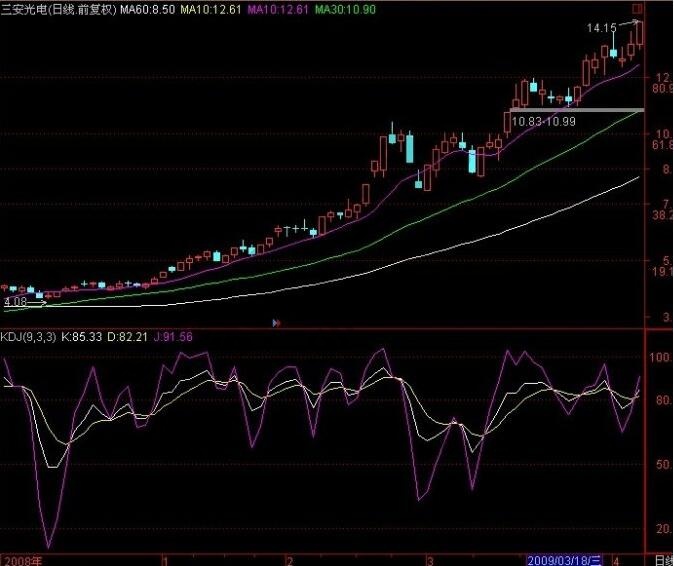Click the month 4 marker on time axis

coord(617,559)
